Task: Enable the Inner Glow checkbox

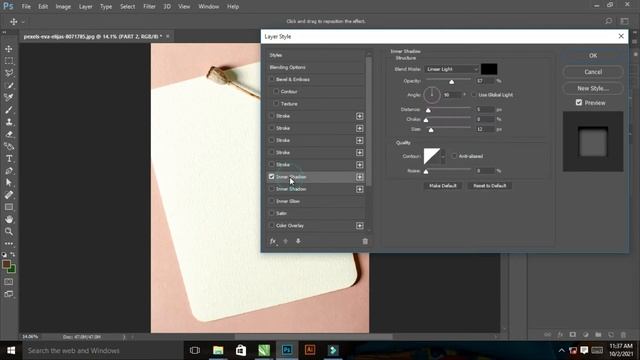Action: [x=271, y=201]
